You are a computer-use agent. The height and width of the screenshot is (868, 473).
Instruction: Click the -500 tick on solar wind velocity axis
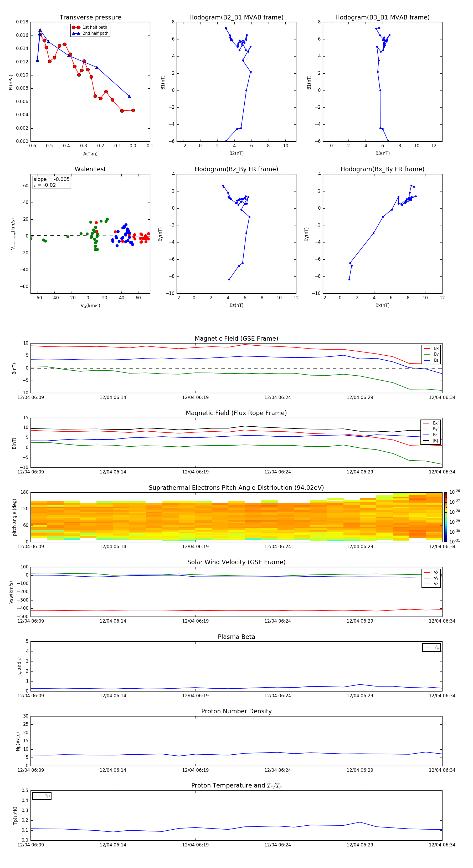point(22,617)
